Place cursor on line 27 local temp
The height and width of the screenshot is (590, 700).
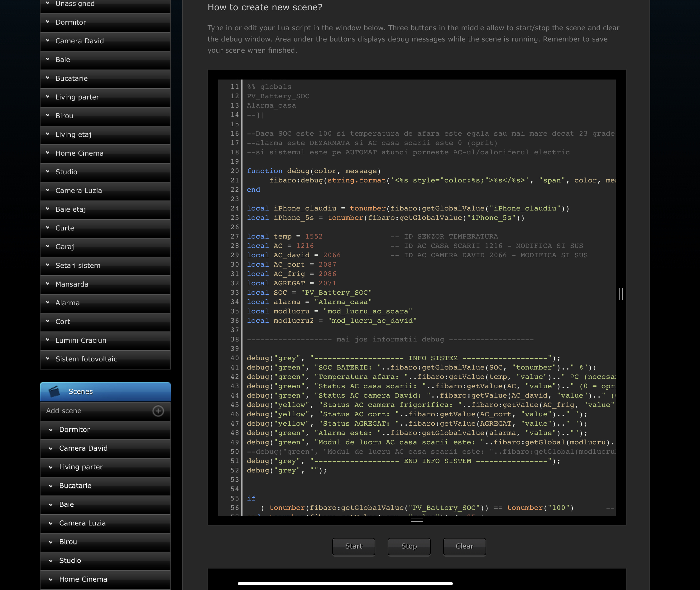point(285,236)
